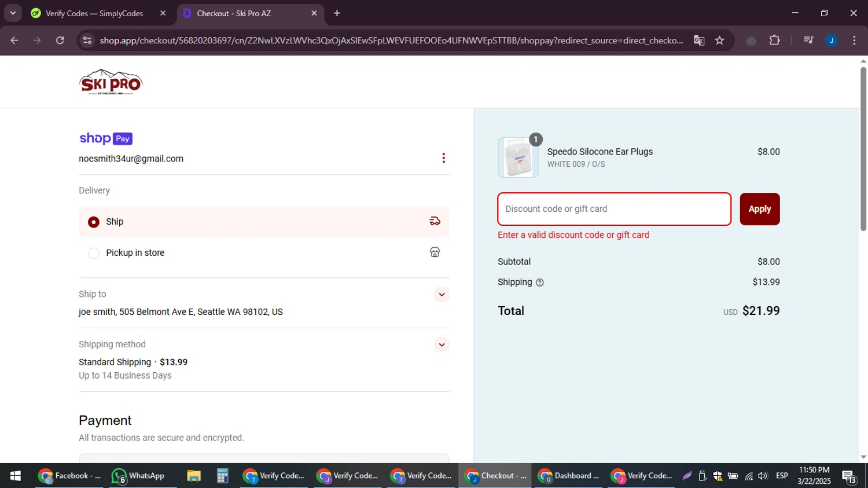Click the address bar URL
The width and height of the screenshot is (868, 488).
tap(391, 41)
